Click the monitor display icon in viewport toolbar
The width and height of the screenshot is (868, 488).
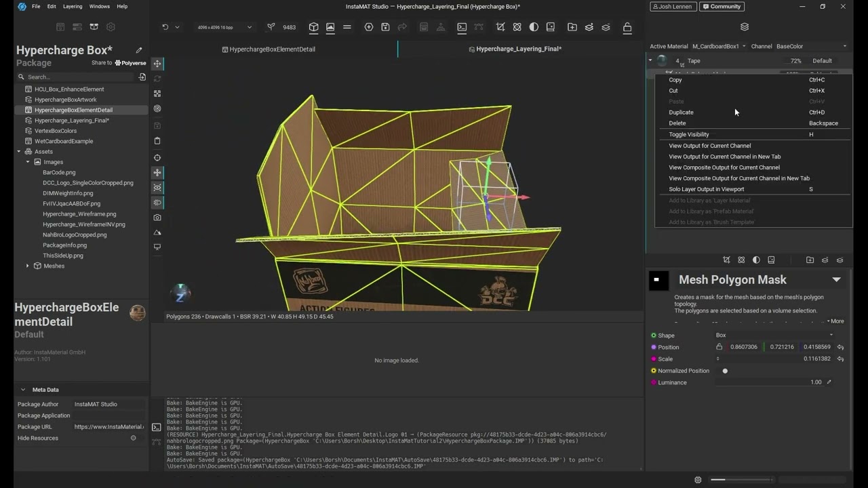(x=157, y=247)
